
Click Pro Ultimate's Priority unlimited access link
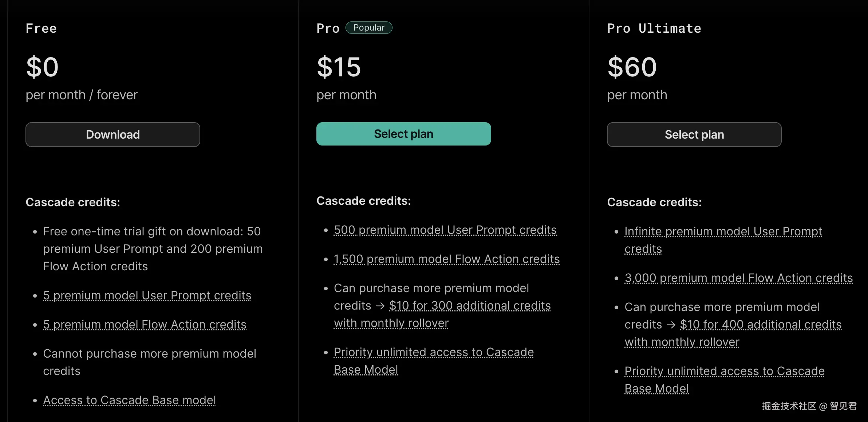click(724, 371)
